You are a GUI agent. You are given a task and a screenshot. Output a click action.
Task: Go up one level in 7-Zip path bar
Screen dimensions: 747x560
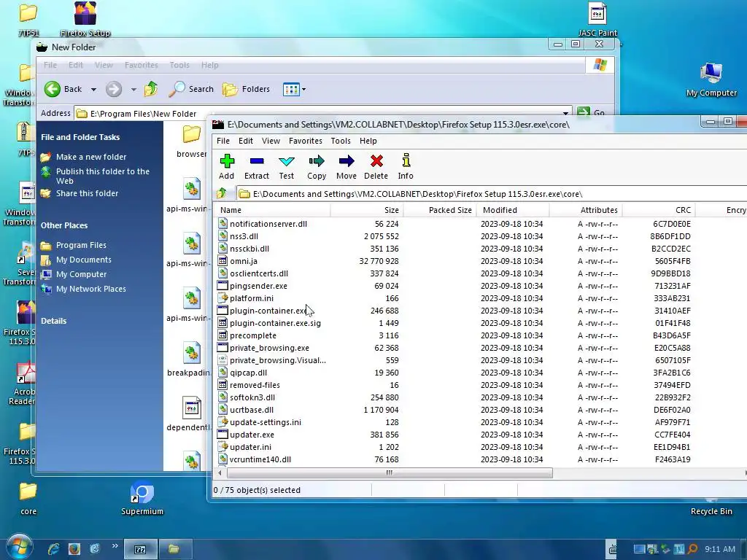click(x=222, y=193)
